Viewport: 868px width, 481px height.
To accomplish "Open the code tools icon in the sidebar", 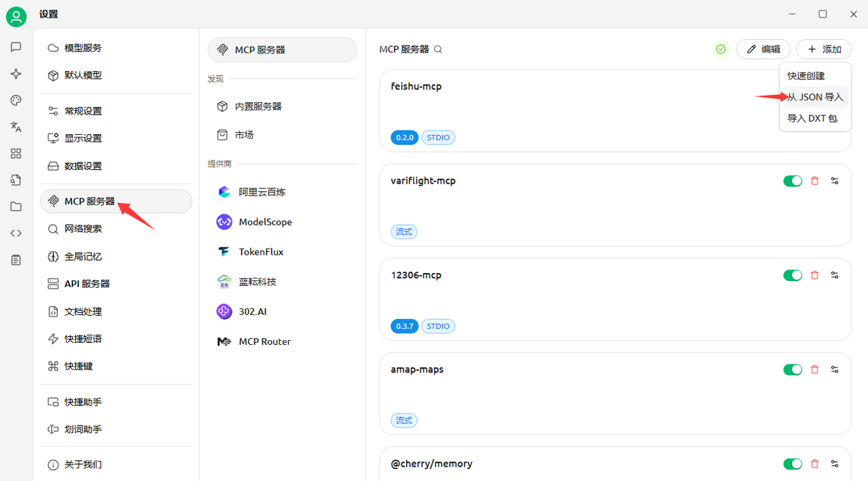I will [x=16, y=233].
